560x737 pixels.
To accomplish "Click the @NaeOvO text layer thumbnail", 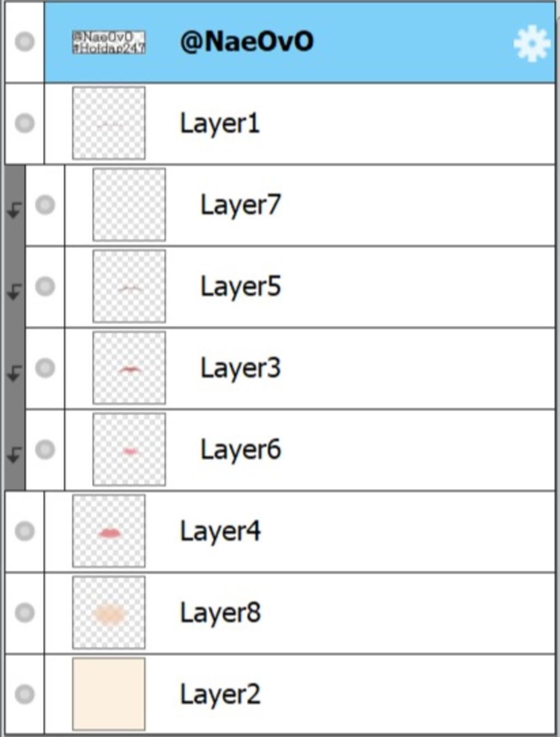I will (109, 42).
